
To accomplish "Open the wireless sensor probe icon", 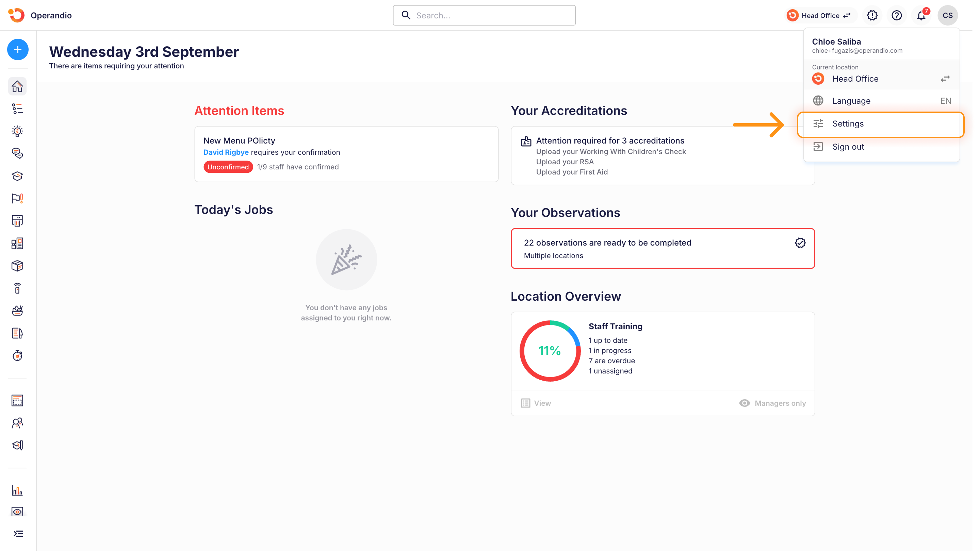I will 17,288.
